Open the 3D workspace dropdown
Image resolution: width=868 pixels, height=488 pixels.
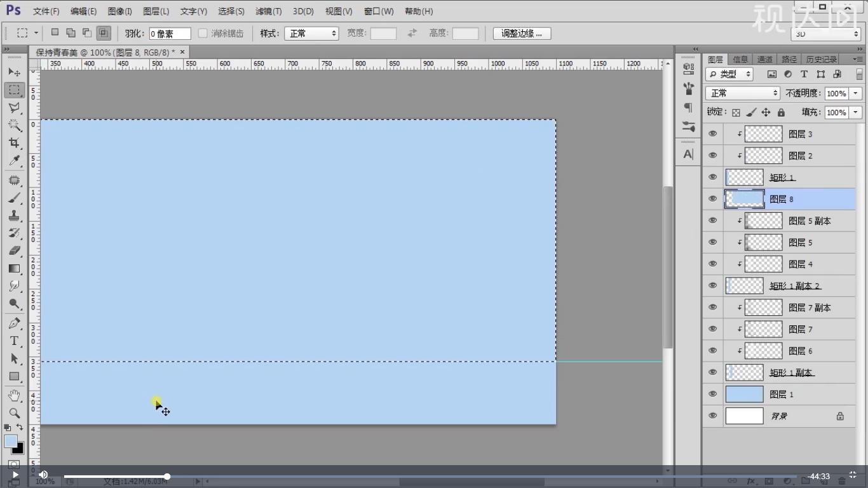point(825,34)
